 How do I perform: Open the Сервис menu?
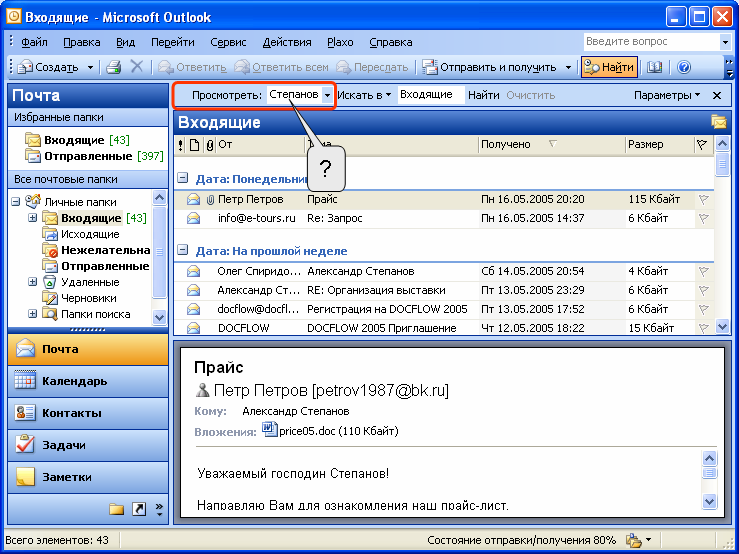pos(228,42)
